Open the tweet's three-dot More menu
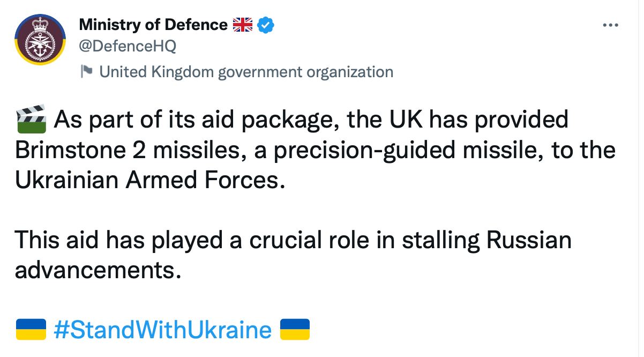Image resolution: width=644 pixels, height=357 pixels. coord(610,25)
